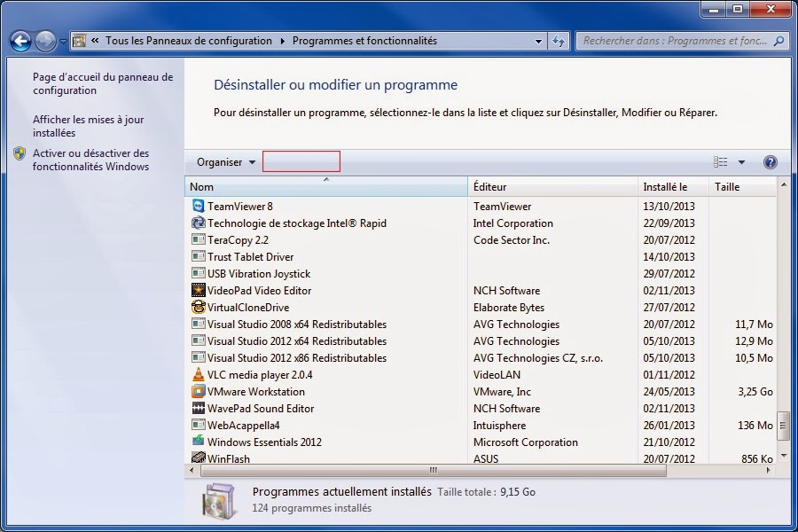Click the VirtualCloneDrive sheep icon
The width and height of the screenshot is (798, 532).
198,307
